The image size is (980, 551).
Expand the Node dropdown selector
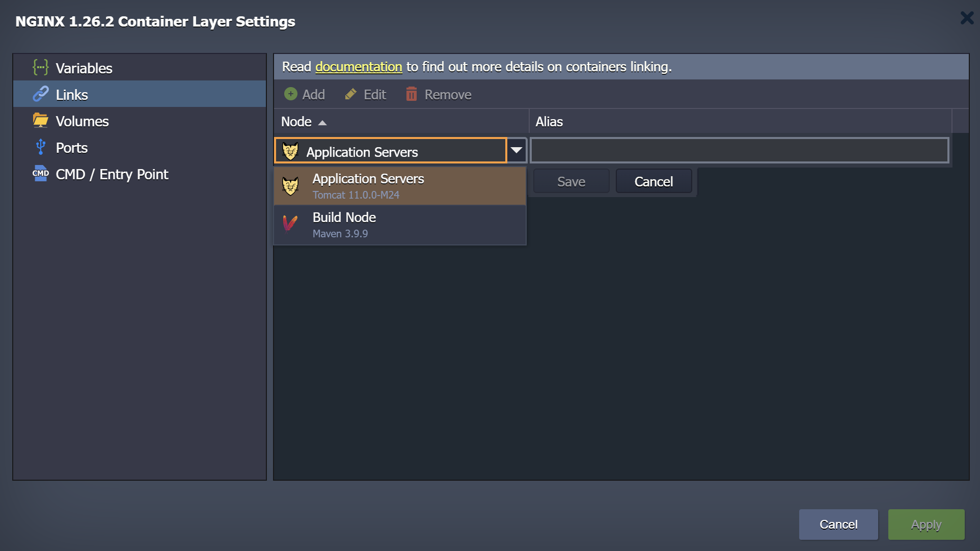(517, 151)
